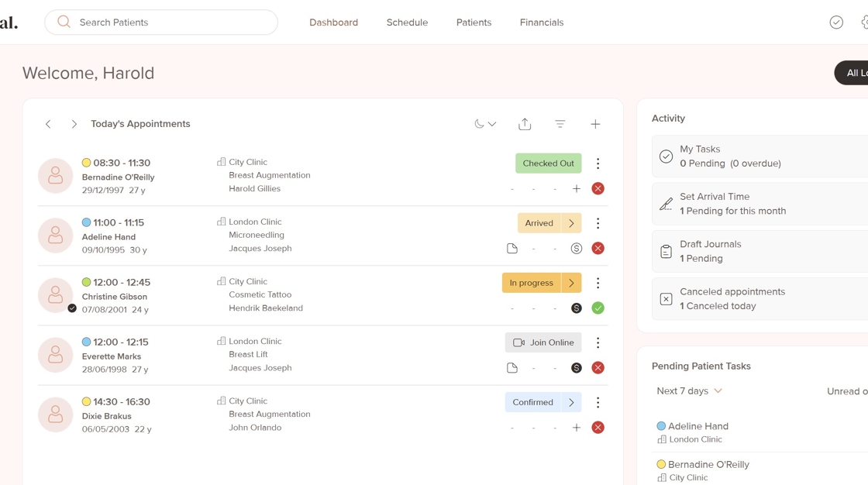Image resolution: width=868 pixels, height=485 pixels.
Task: Open the Financials tab
Action: (542, 22)
